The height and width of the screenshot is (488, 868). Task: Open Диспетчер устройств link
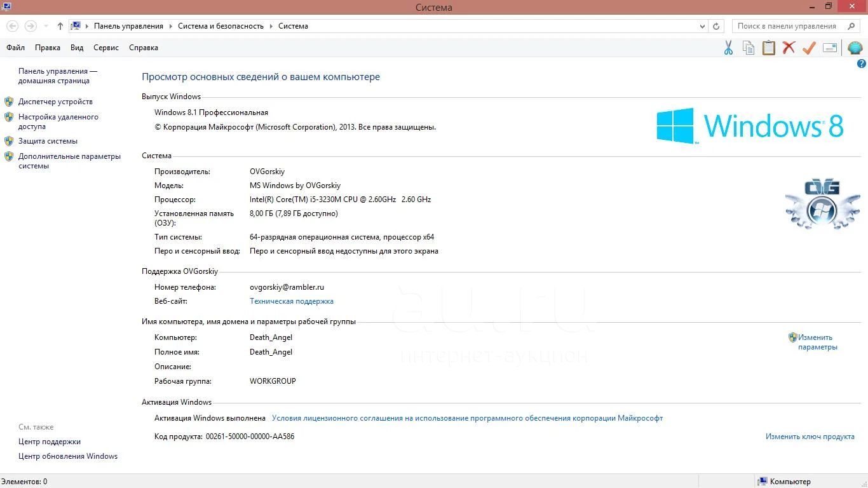[x=55, y=102]
